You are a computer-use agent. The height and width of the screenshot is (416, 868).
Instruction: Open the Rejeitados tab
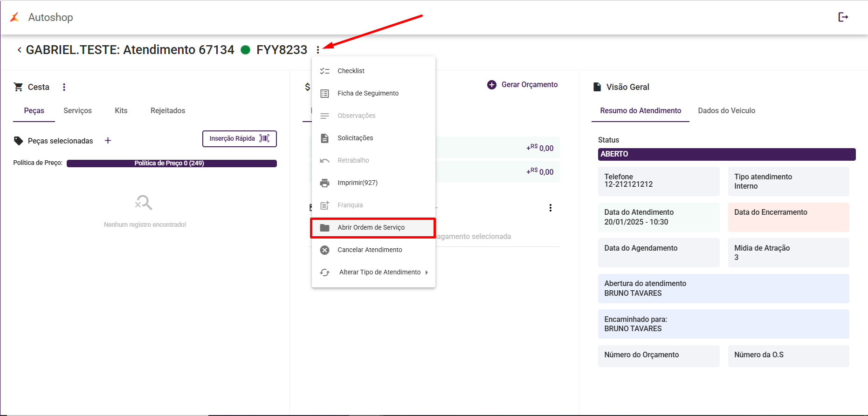(x=168, y=111)
